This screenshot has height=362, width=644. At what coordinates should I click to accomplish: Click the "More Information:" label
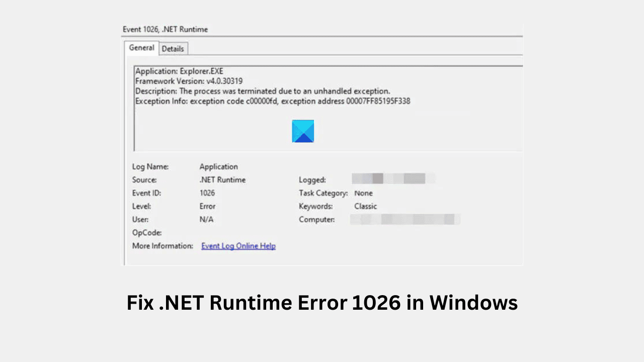tap(163, 246)
